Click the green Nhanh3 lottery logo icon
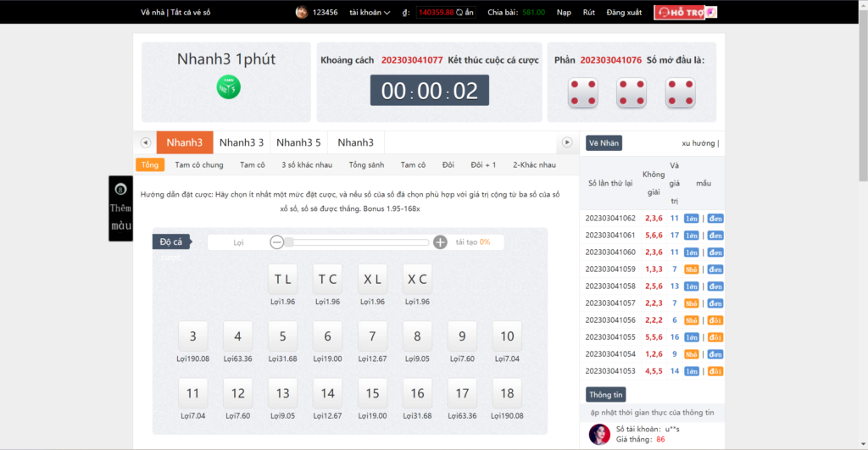868x450 pixels. [228, 86]
